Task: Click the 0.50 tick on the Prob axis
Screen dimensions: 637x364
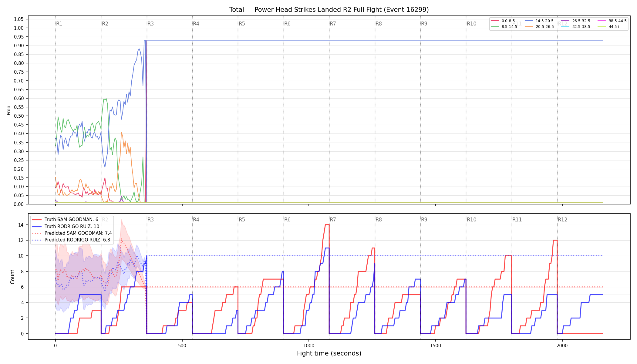Action: pos(19,116)
